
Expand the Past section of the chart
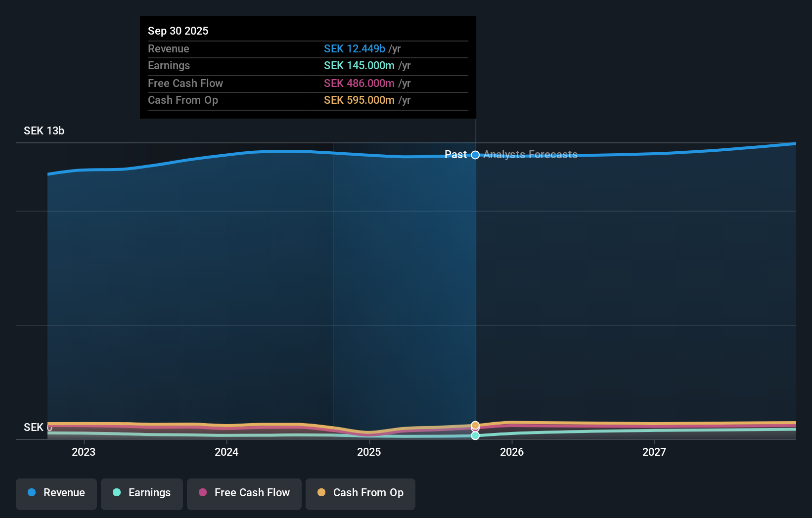coord(456,155)
